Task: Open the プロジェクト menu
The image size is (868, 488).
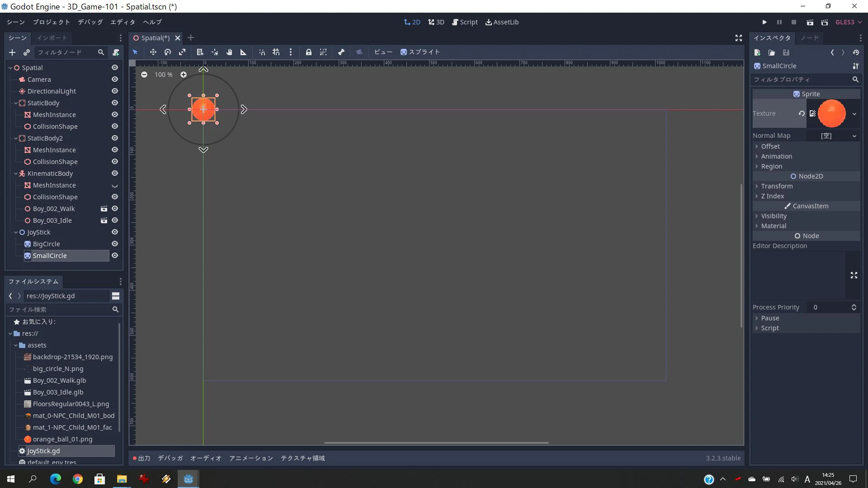Action: coord(51,22)
